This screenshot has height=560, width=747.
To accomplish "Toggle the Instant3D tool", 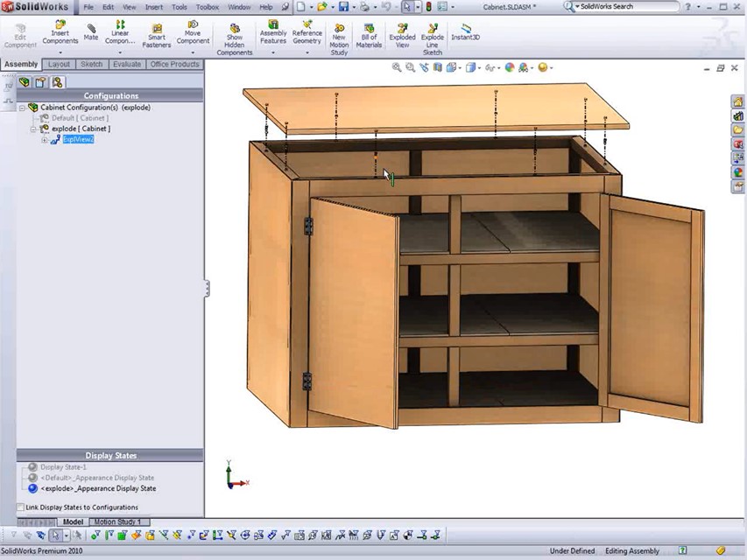I will (x=465, y=31).
